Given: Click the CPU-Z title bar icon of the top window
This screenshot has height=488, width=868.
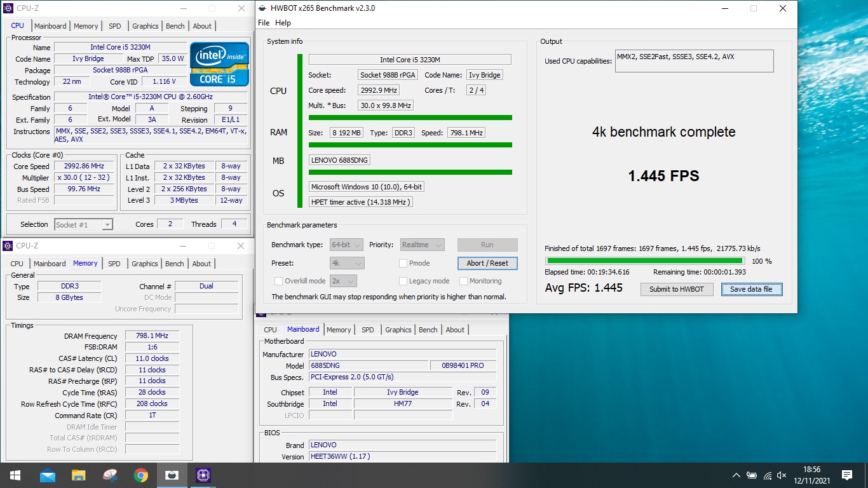Looking at the screenshot, I should click(x=8, y=8).
